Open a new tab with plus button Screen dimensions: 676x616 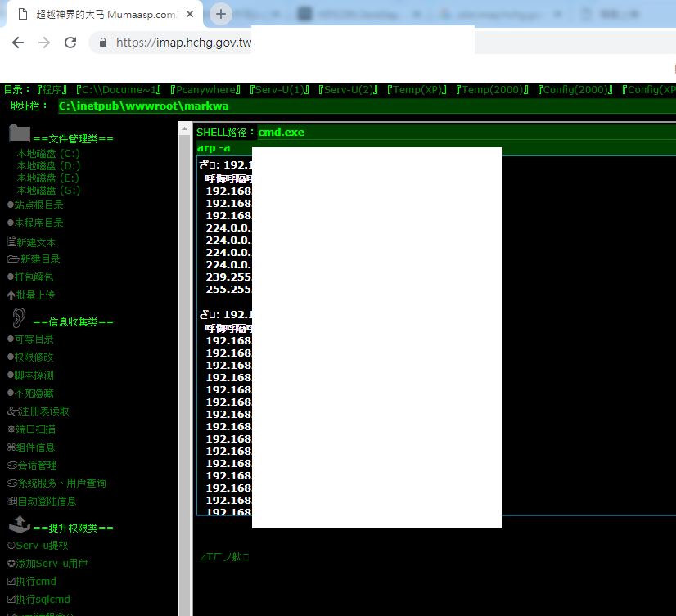coord(221,14)
